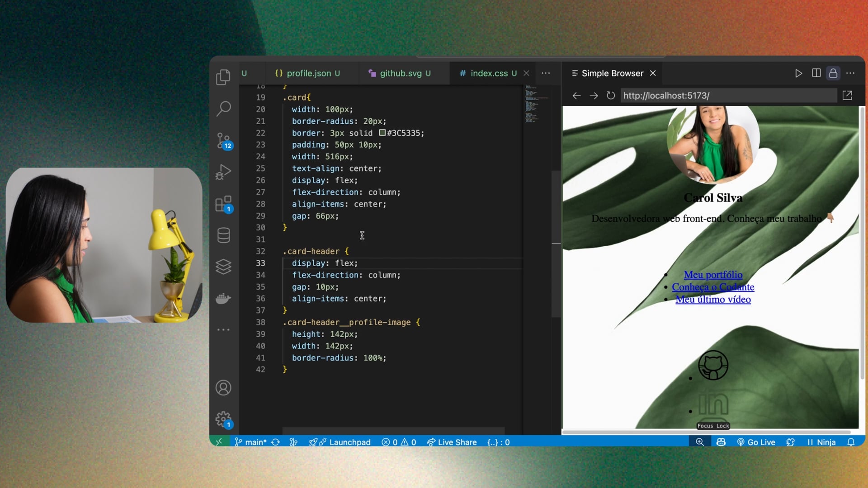This screenshot has width=868, height=488.
Task: Switch to the github.svg tab
Action: [x=400, y=73]
